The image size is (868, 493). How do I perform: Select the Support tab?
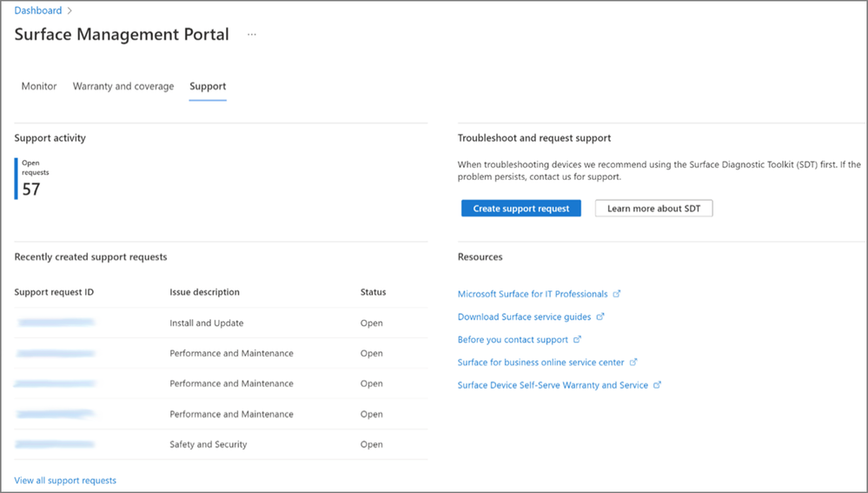(208, 86)
